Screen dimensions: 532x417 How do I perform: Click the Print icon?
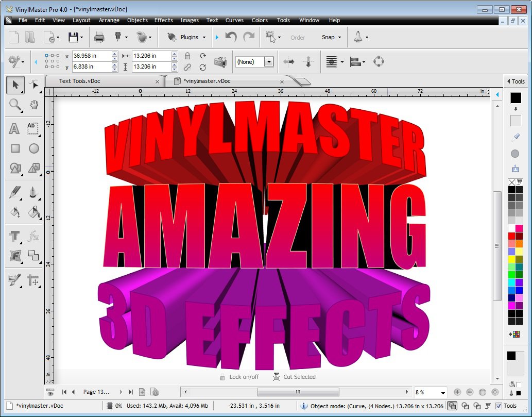coord(99,37)
